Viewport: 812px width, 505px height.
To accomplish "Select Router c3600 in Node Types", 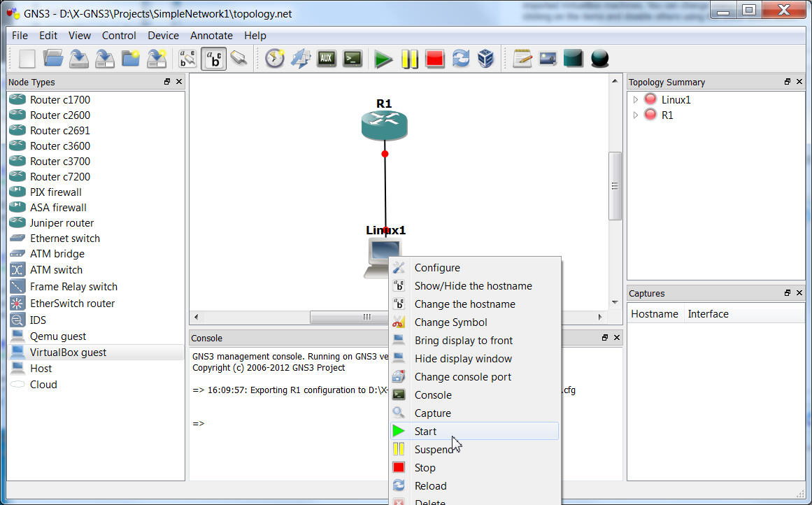I will (95, 146).
